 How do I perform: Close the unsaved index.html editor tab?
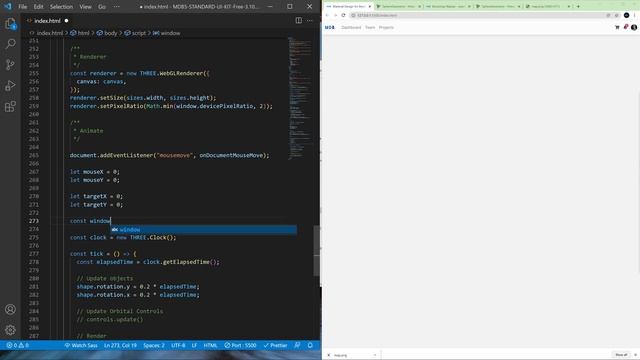tap(67, 20)
